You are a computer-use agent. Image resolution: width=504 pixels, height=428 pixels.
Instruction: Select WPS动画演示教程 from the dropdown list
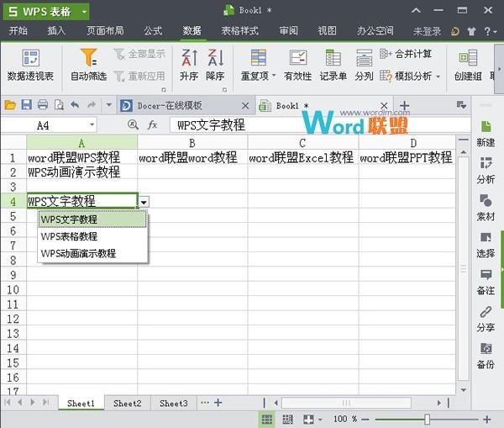(92, 253)
